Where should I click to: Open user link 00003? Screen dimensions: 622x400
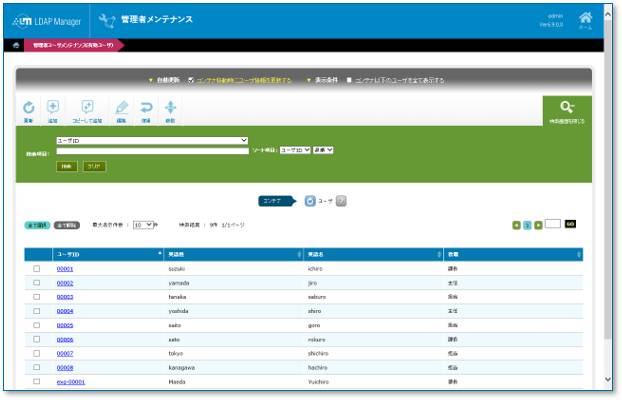click(65, 297)
